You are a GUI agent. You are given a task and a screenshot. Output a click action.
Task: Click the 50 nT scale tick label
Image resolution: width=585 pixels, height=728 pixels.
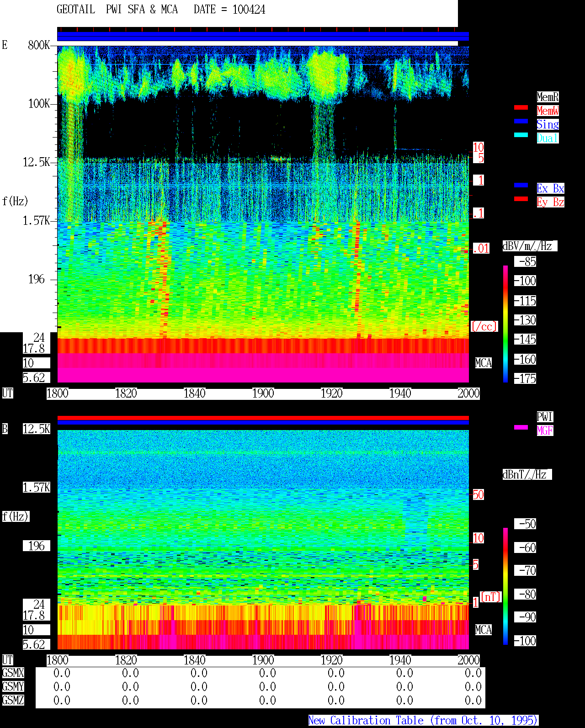(x=478, y=494)
